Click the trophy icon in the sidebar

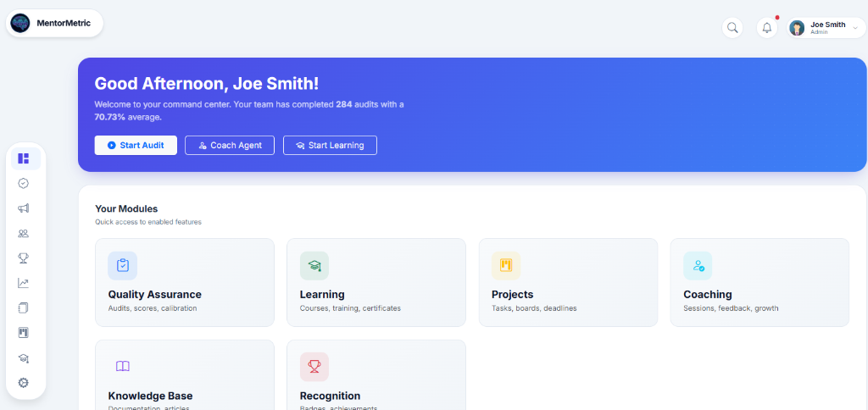[24, 258]
